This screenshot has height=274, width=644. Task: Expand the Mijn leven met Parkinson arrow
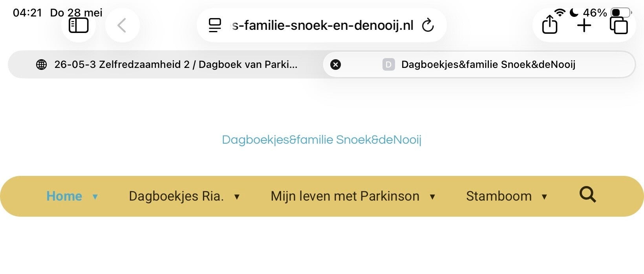click(x=432, y=197)
